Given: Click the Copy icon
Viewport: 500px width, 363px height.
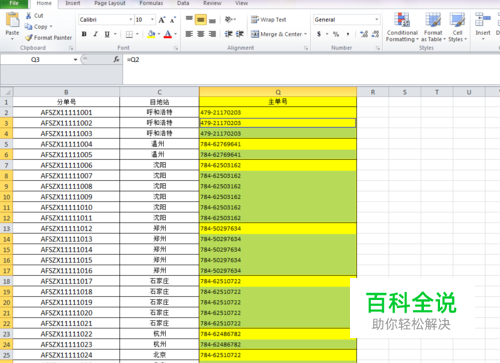Looking at the screenshot, I should pos(29,26).
